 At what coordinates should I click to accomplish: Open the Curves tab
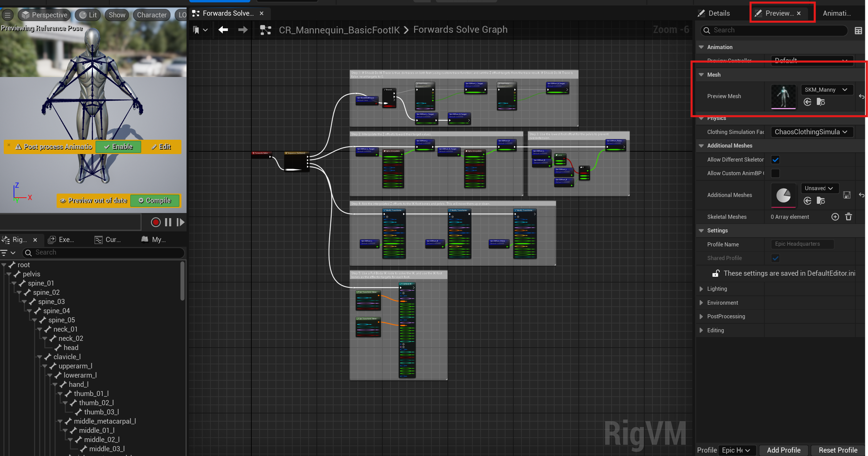click(x=108, y=240)
